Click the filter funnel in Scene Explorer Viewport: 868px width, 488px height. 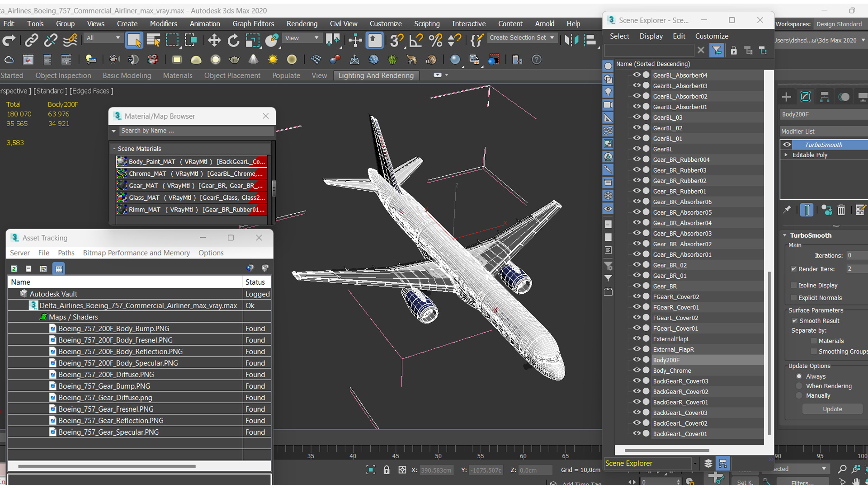pyautogui.click(x=717, y=50)
